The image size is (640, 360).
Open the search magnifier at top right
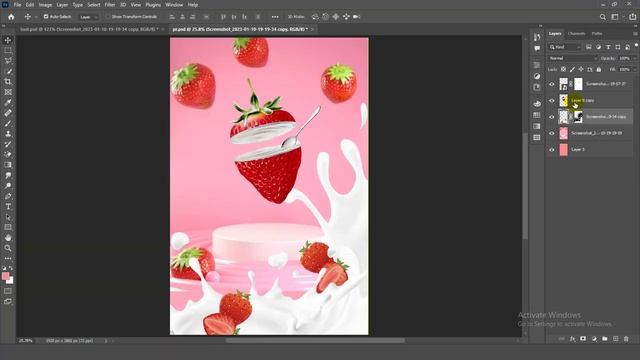(x=602, y=17)
